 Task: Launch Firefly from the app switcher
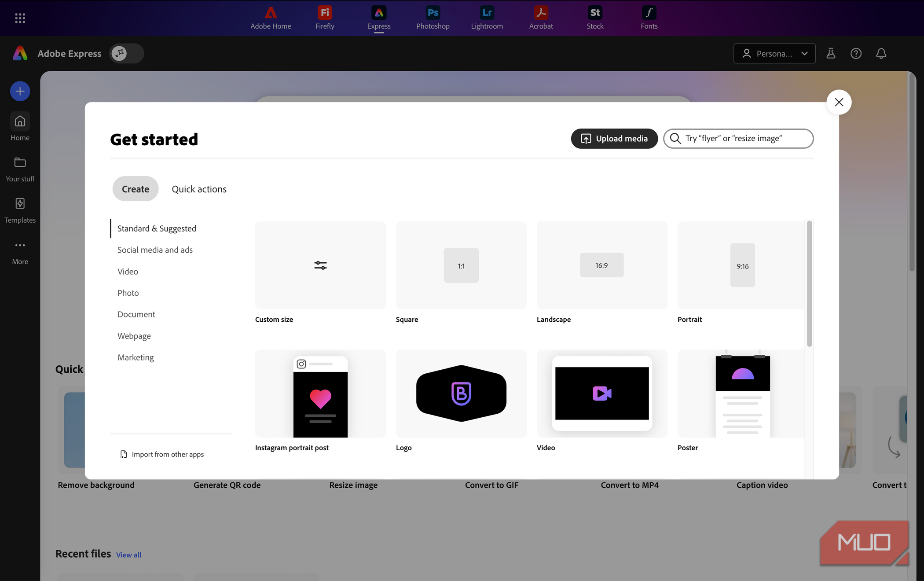(325, 18)
